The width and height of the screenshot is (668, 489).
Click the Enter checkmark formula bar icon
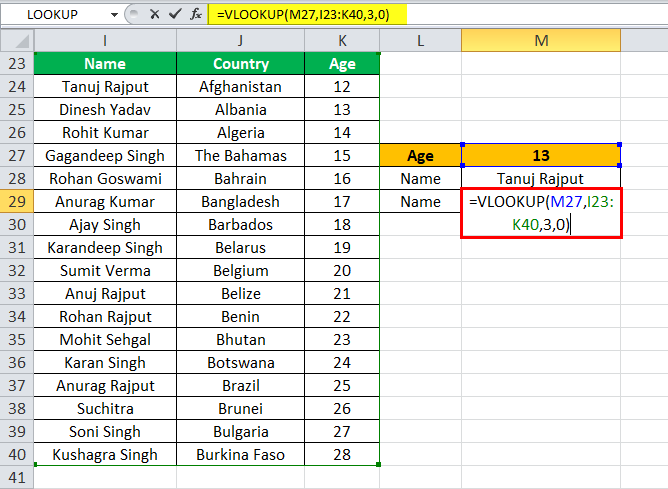click(x=175, y=14)
